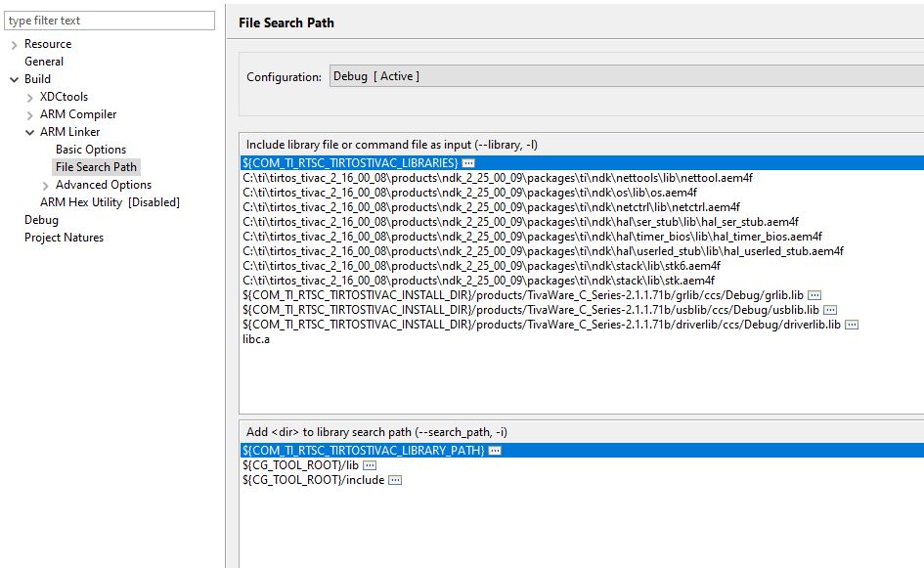Select the Debug category in tree
This screenshot has height=568, width=924.
[41, 220]
